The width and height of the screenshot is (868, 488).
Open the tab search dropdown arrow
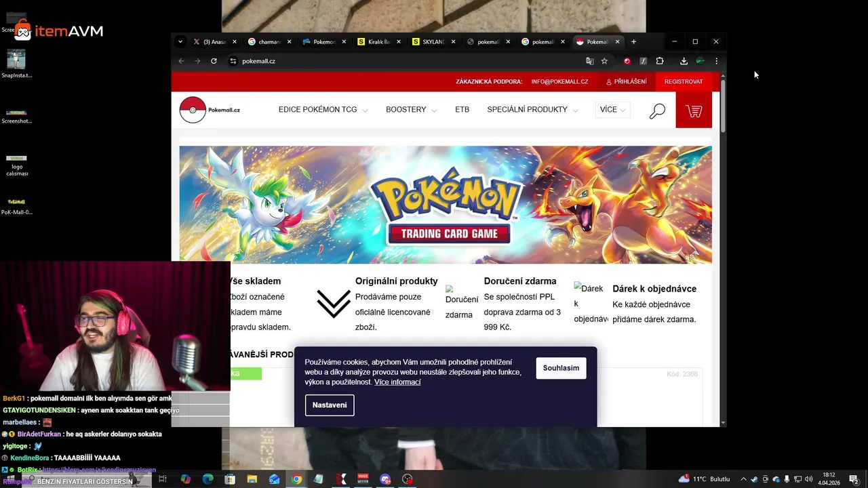pyautogui.click(x=180, y=41)
